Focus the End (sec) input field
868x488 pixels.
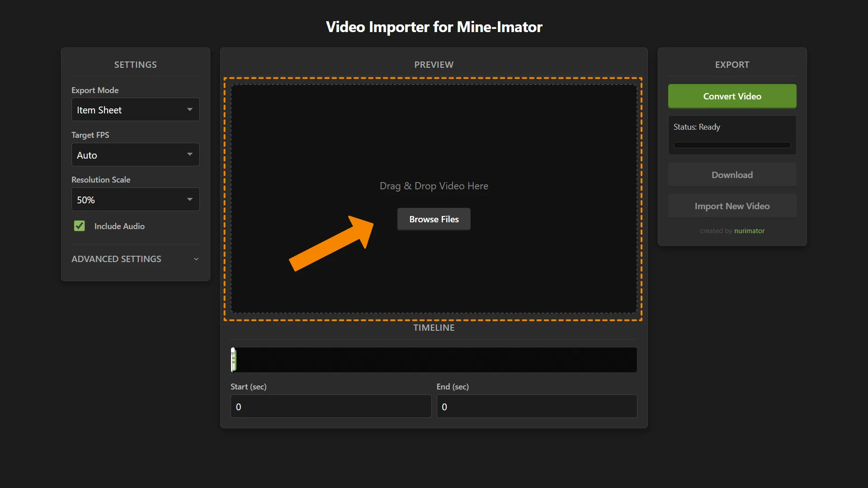pos(537,406)
